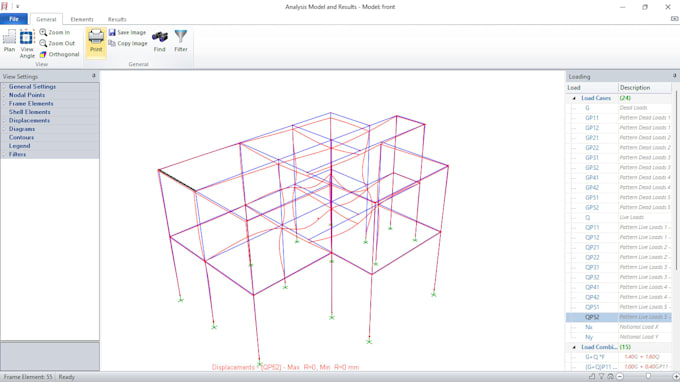
Task: Click the Zoom In ribbon button
Action: pyautogui.click(x=55, y=33)
